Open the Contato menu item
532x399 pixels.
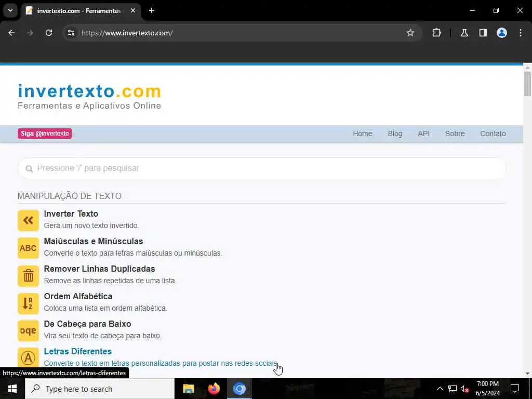(x=493, y=134)
